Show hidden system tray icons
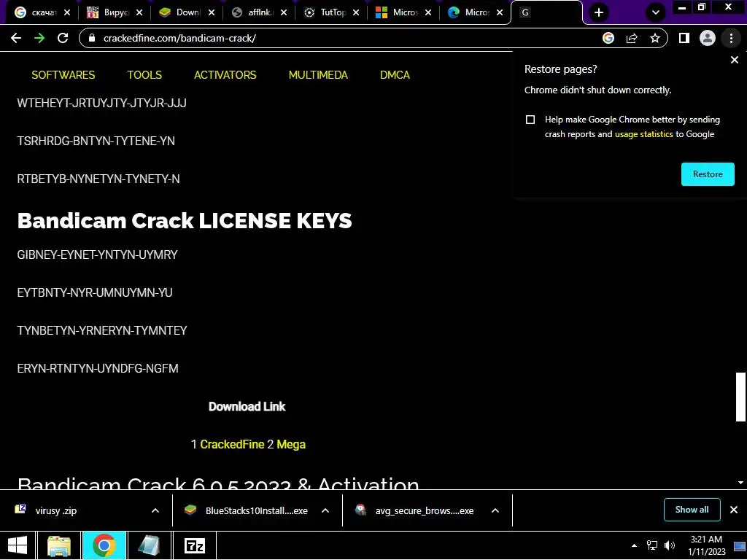 tap(634, 545)
